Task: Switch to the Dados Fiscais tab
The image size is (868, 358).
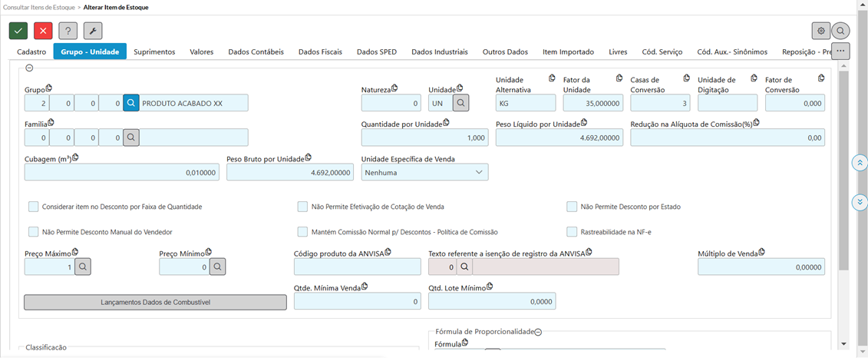Action: 320,52
